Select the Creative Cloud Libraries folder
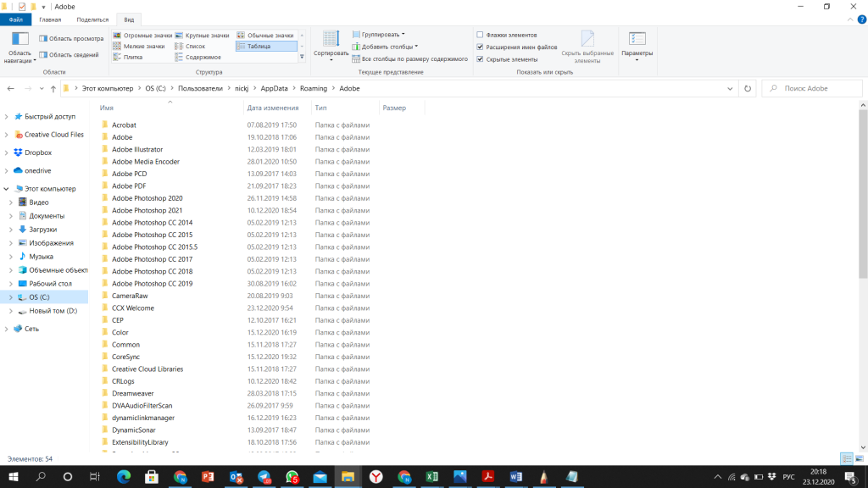The width and height of the screenshot is (868, 488). (147, 369)
